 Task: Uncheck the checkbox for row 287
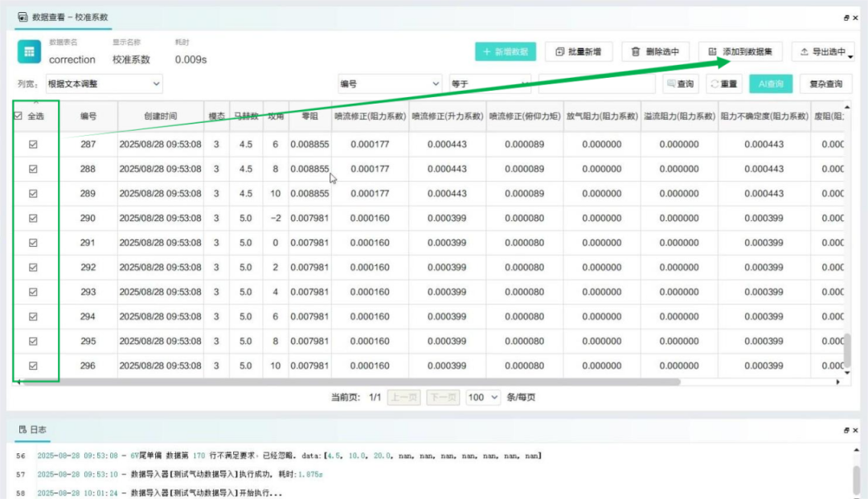pos(33,145)
